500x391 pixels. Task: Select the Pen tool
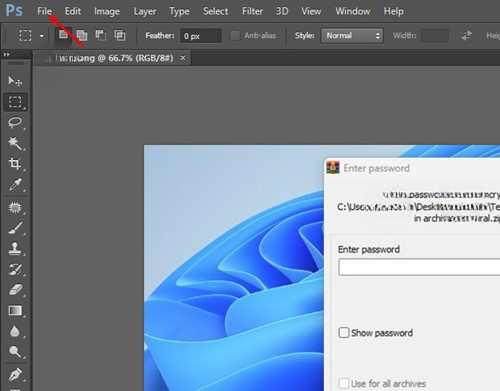(15, 374)
